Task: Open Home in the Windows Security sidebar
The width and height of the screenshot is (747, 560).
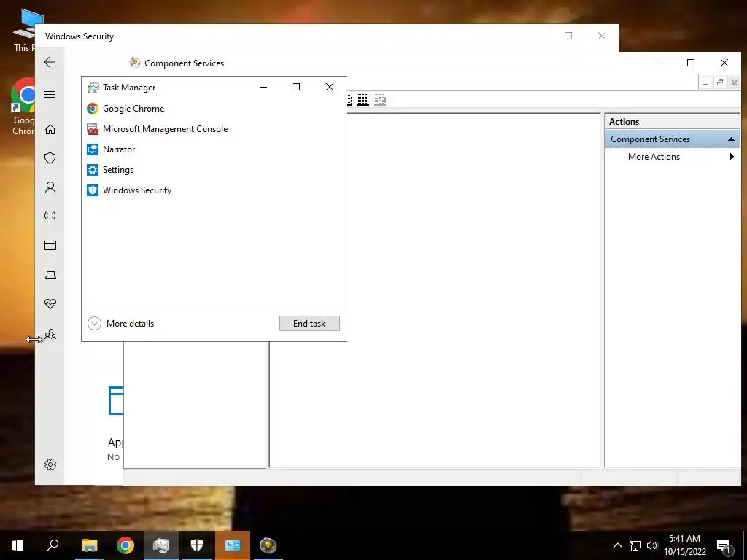Action: coord(50,130)
